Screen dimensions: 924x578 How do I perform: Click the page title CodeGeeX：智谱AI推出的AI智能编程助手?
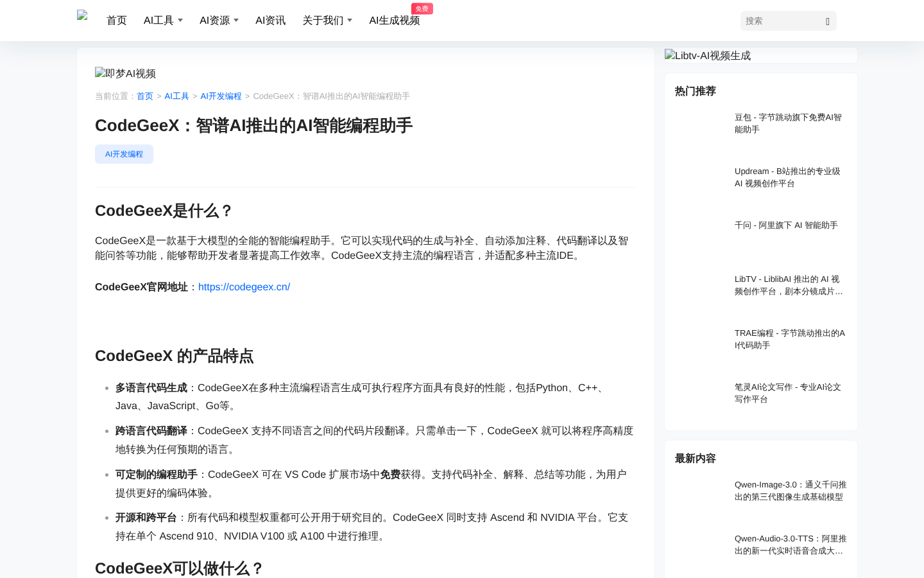tap(253, 125)
